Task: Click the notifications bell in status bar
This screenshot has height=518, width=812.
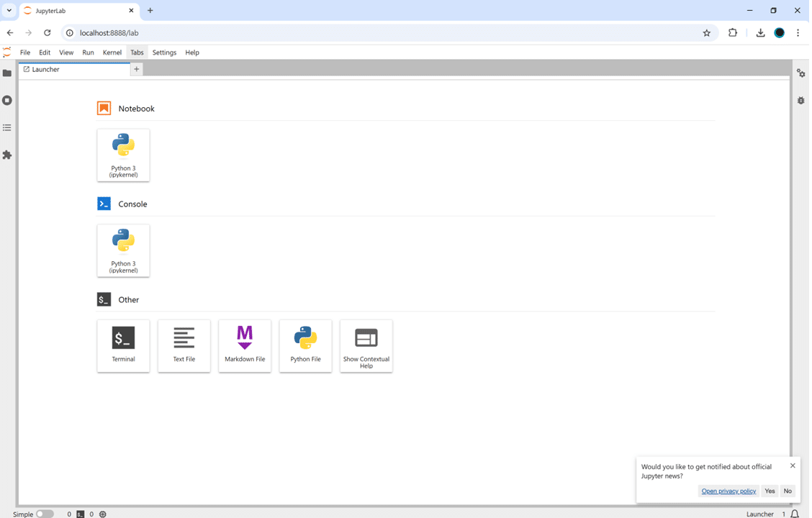Action: [795, 514]
